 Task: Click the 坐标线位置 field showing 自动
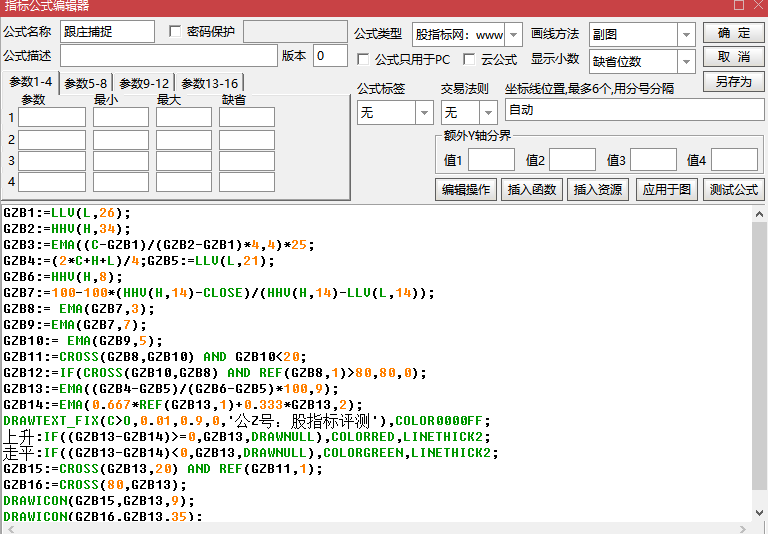tap(634, 110)
